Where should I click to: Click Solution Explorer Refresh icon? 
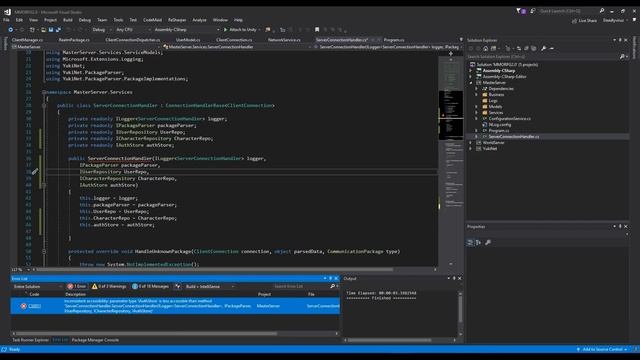click(519, 49)
